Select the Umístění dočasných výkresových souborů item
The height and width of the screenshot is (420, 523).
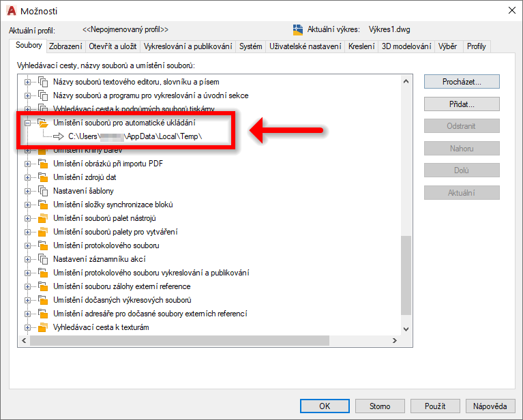[x=122, y=300]
